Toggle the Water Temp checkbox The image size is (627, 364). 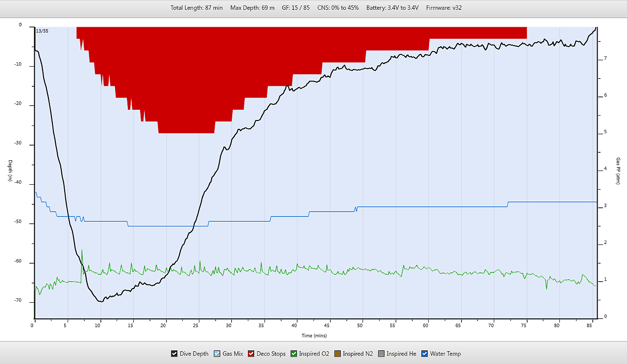[425, 354]
